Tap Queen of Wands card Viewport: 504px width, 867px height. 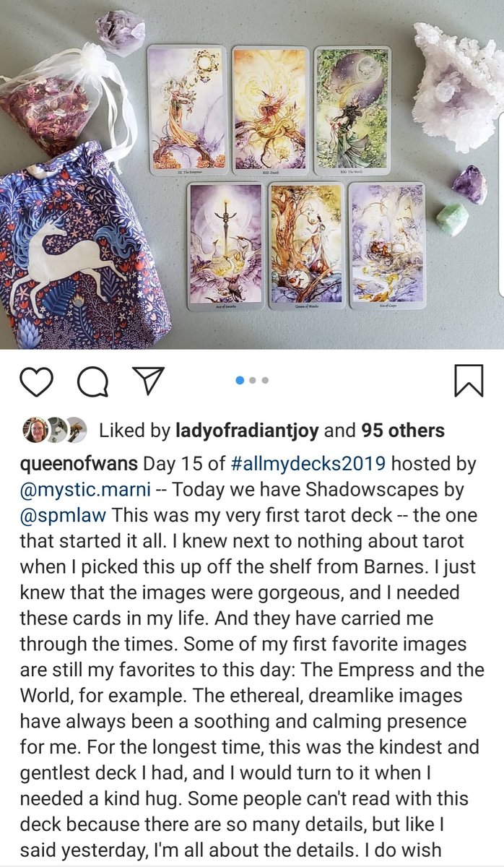(306, 245)
